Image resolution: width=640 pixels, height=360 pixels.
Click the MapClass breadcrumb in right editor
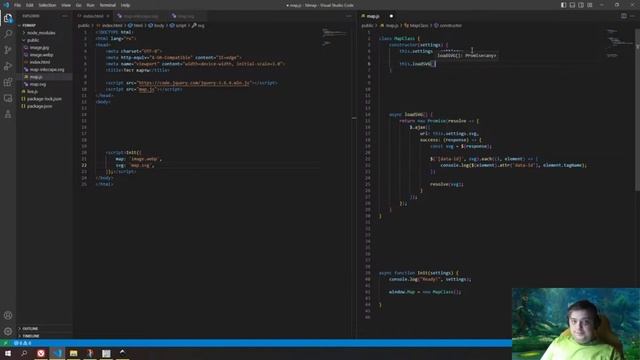click(417, 25)
